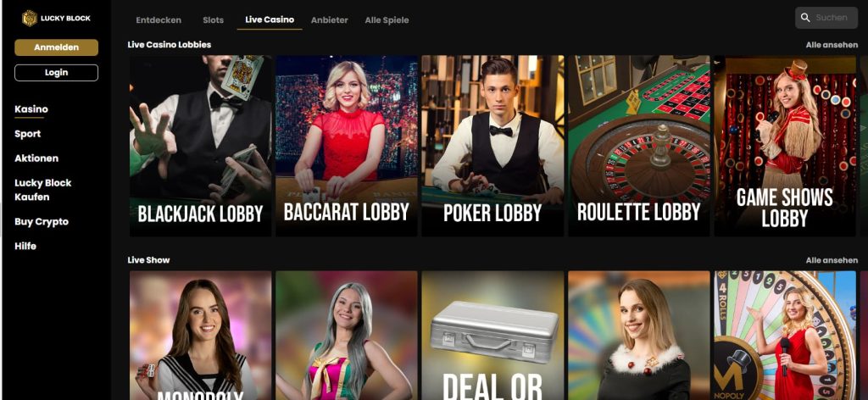Open the Sport section in sidebar
The width and height of the screenshot is (868, 400).
[28, 134]
